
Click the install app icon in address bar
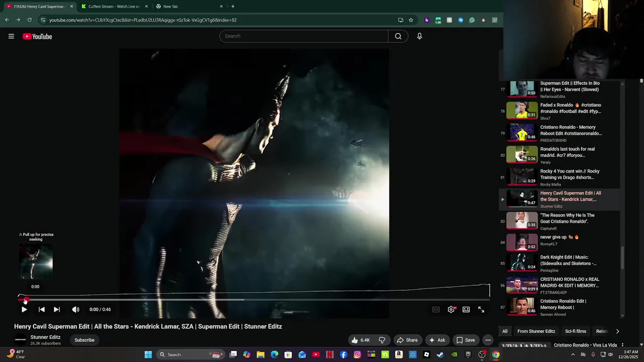coord(400,20)
